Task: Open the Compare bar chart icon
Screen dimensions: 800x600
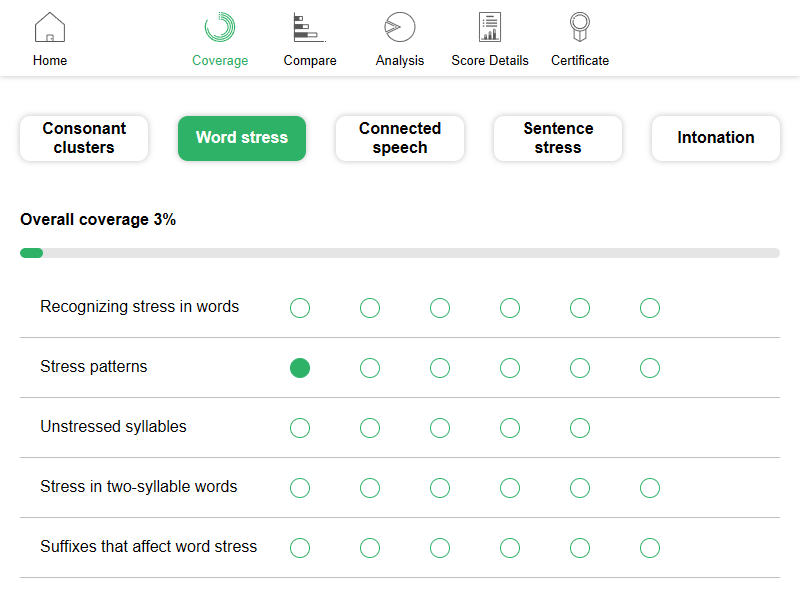Action: pyautogui.click(x=310, y=28)
